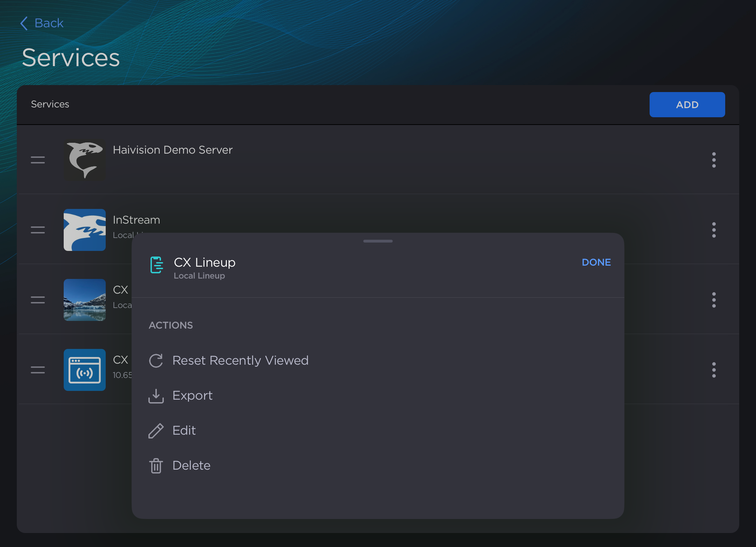Image resolution: width=756 pixels, height=547 pixels.
Task: Select Delete from the actions menu
Action: [x=191, y=465]
